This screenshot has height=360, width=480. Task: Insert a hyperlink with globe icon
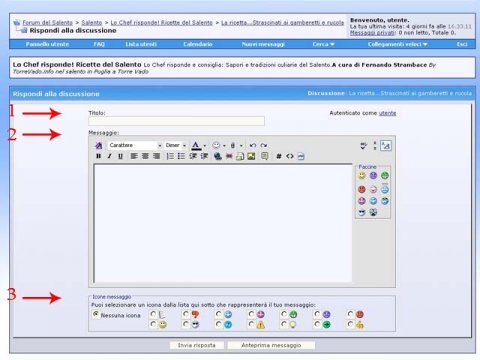218,156
